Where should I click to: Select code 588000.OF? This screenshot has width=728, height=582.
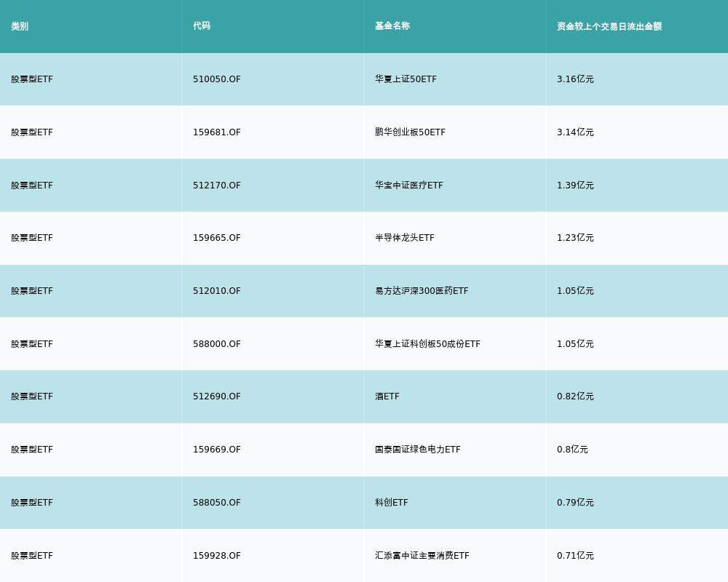(x=217, y=344)
